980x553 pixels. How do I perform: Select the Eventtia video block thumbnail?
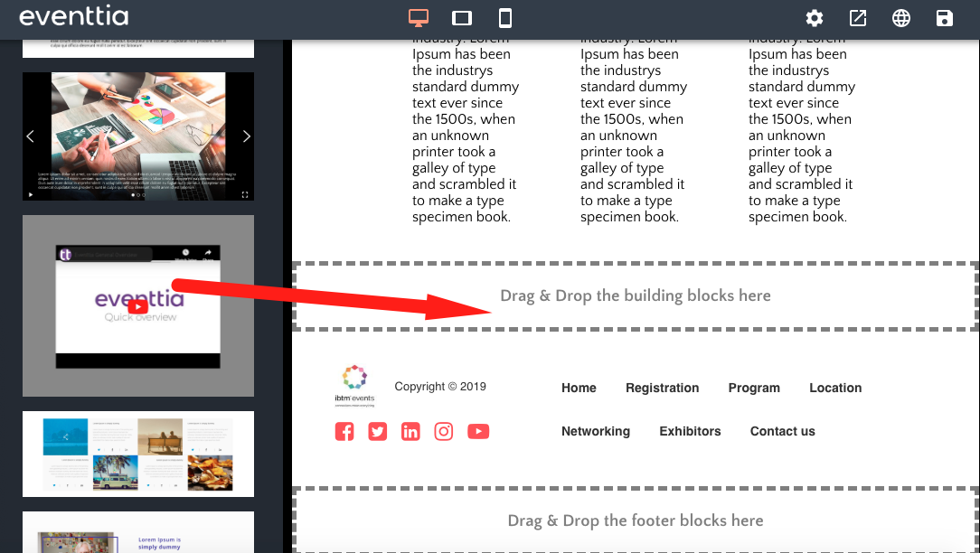tap(137, 305)
